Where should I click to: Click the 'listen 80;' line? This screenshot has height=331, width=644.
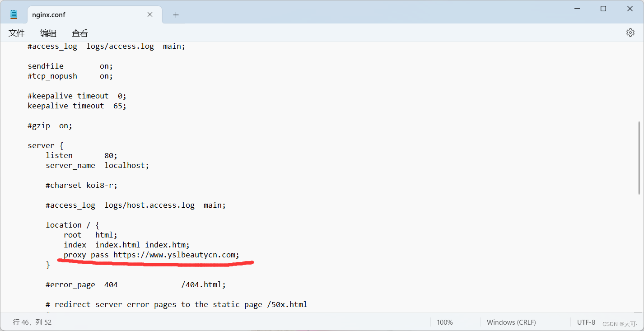point(82,155)
